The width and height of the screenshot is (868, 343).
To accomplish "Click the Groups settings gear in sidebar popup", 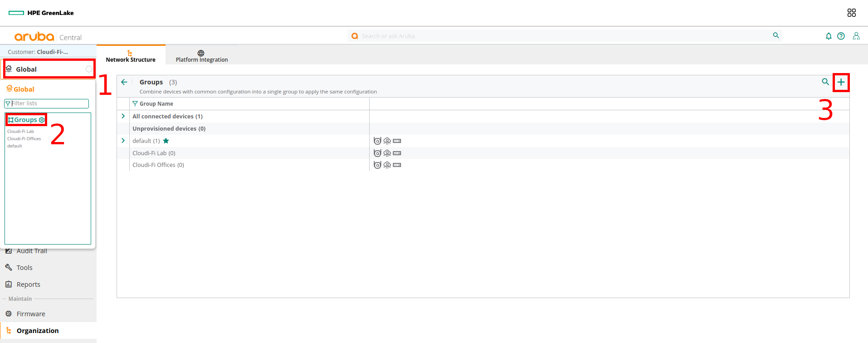I will pyautogui.click(x=42, y=120).
